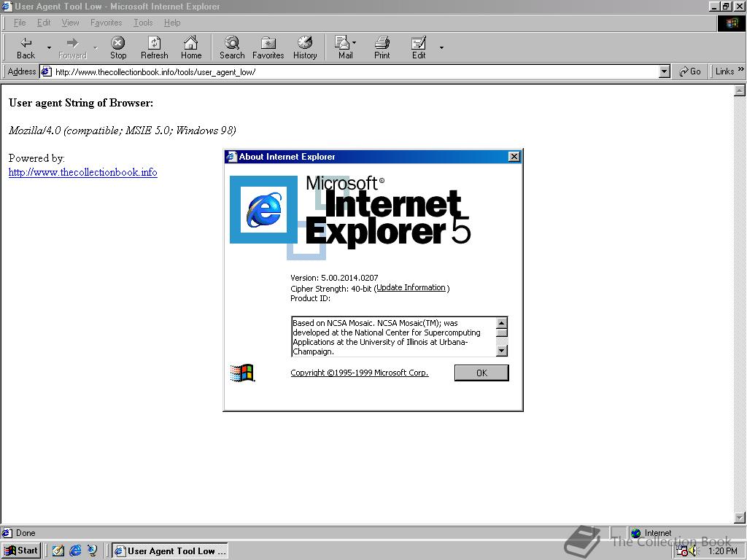Click the Version 5.00.2014.0207 text
The image size is (747, 560).
point(334,278)
